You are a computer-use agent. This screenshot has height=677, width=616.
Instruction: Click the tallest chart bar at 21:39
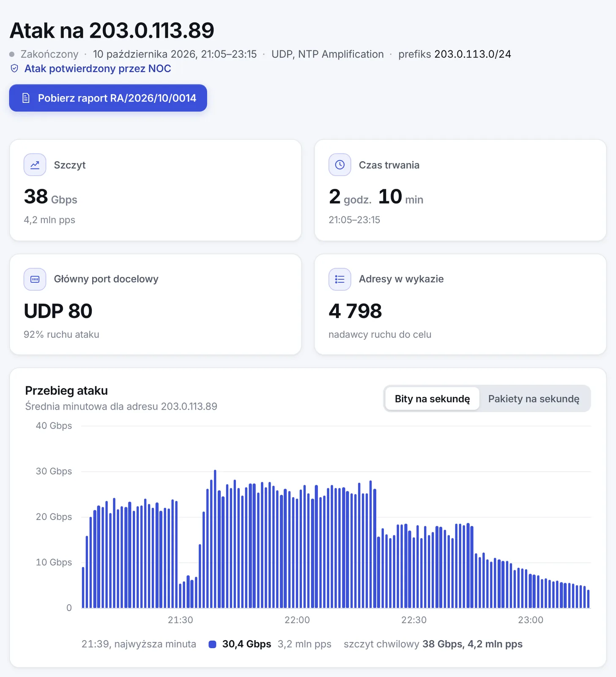(215, 539)
